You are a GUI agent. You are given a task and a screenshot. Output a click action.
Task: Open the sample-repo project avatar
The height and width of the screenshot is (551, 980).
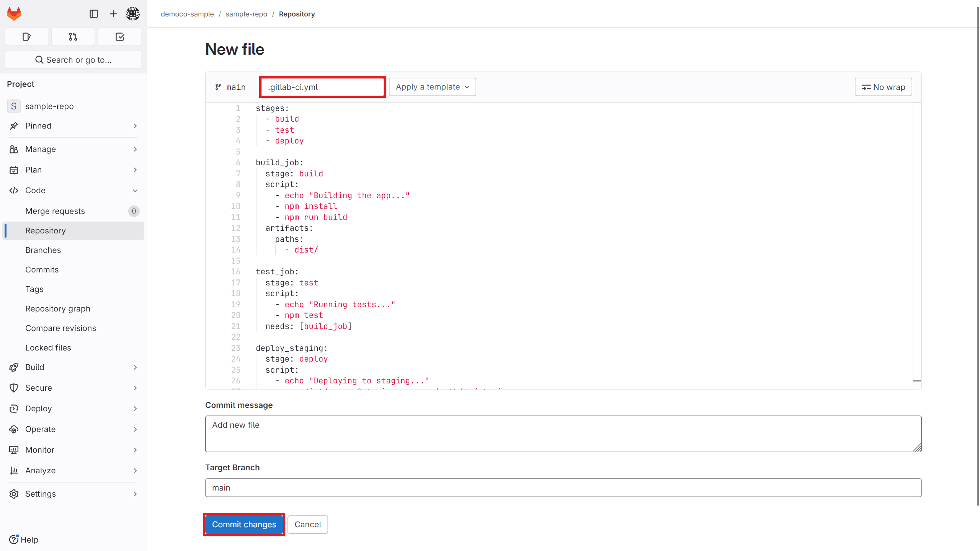coord(14,106)
